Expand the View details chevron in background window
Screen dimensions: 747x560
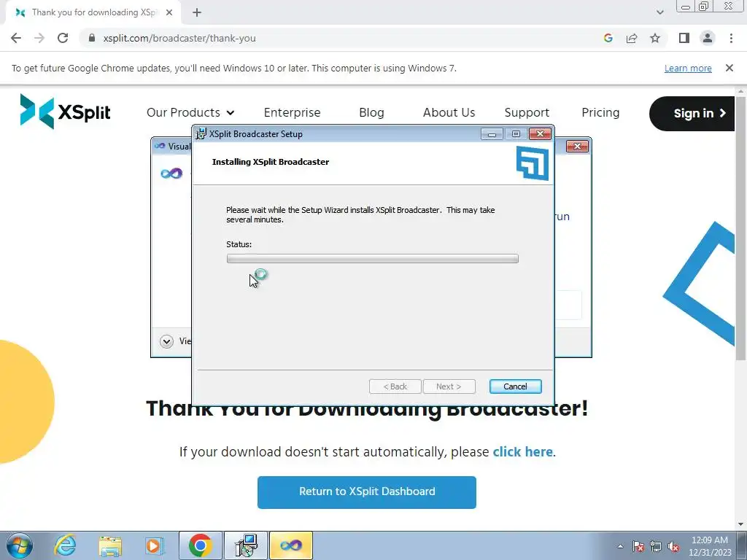point(166,341)
